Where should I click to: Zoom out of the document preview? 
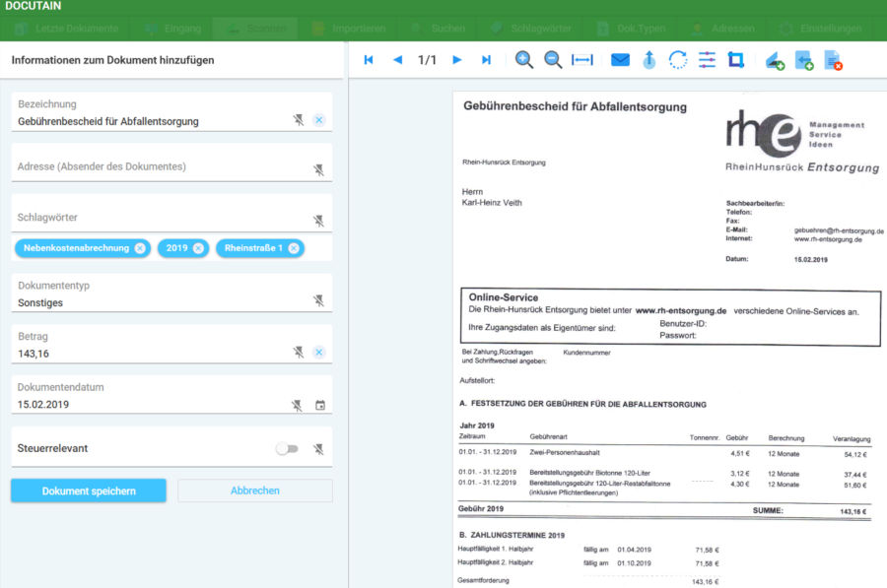click(x=552, y=59)
